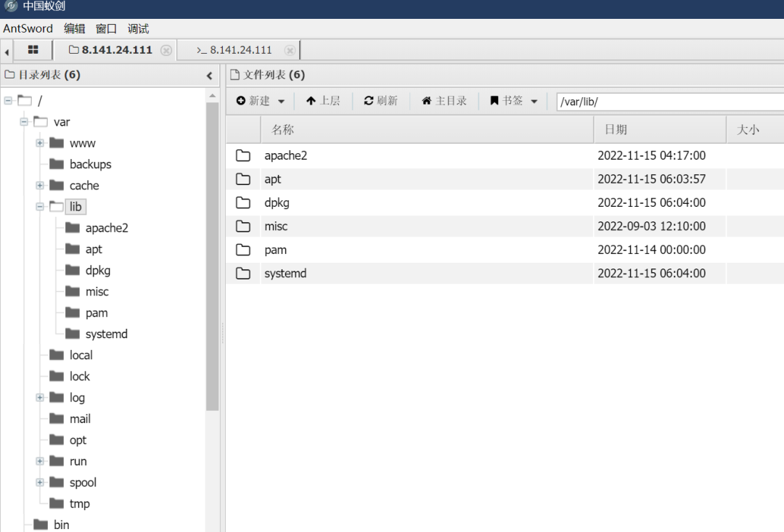This screenshot has height=532, width=784.
Task: Click the refresh (刷新) icon button
Action: click(x=380, y=101)
